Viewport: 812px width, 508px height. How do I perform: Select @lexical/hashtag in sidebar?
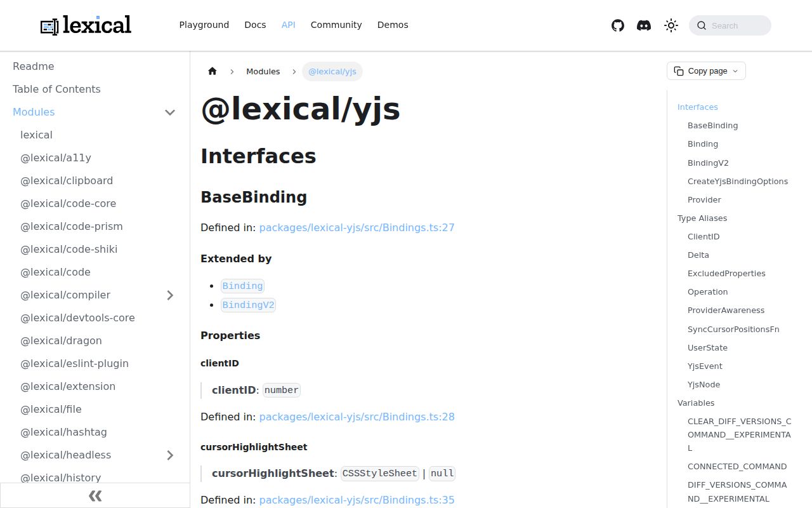point(63,432)
